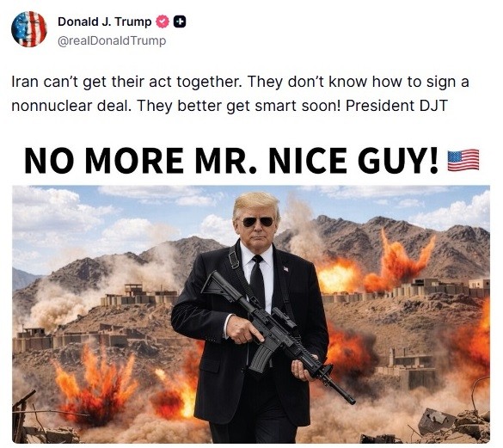This screenshot has width=503, height=448.
Task: Open the flag-painted profile avatar
Action: point(29,29)
